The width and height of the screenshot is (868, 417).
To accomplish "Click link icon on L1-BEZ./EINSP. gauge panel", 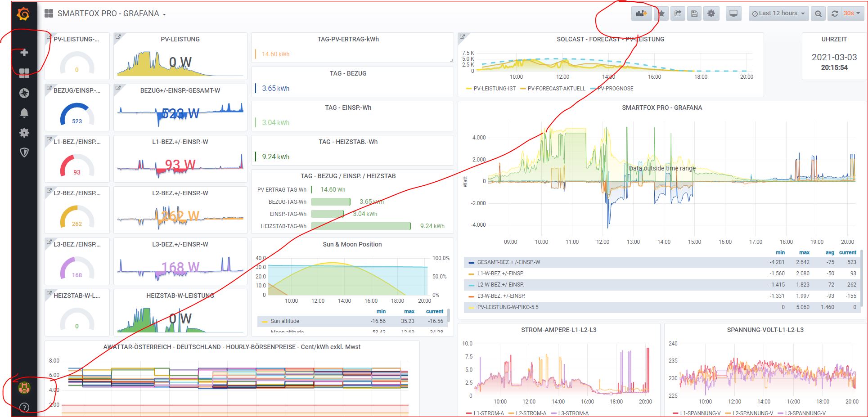I will (49, 139).
